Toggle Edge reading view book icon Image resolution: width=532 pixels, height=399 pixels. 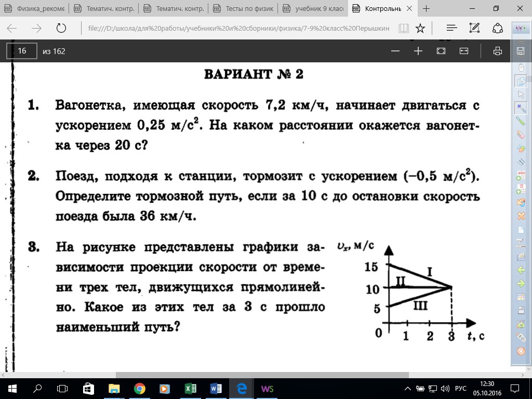[403, 28]
